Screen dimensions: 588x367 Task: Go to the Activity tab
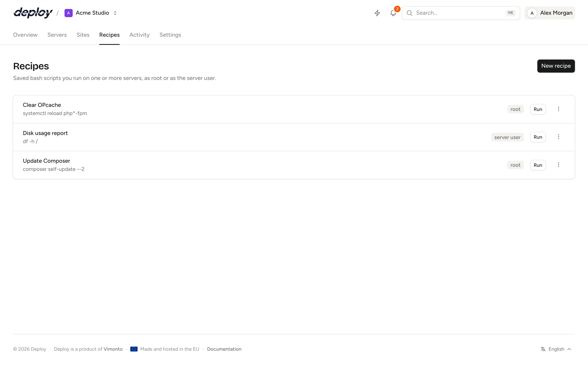(139, 35)
